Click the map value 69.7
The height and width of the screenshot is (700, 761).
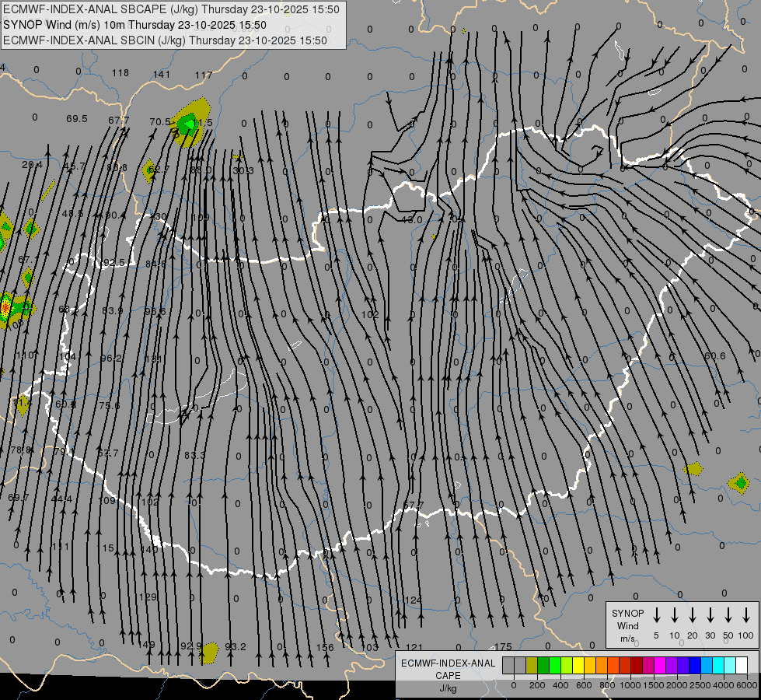[x=19, y=498]
